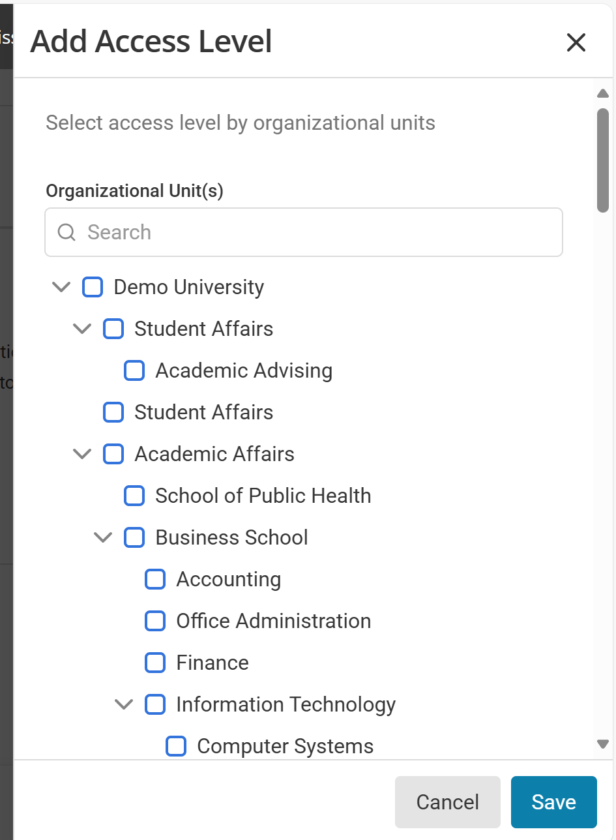Collapse the Academic Affairs node
The width and height of the screenshot is (616, 840).
click(x=82, y=454)
